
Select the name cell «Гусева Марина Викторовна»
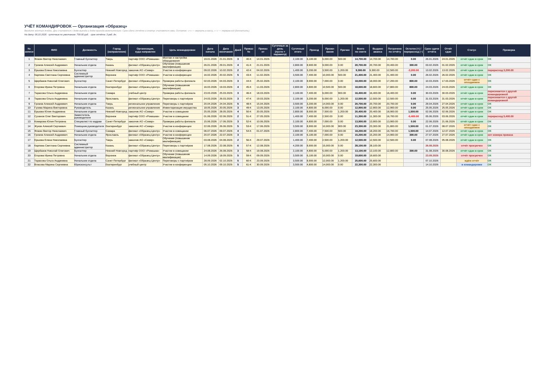click(x=54, y=108)
